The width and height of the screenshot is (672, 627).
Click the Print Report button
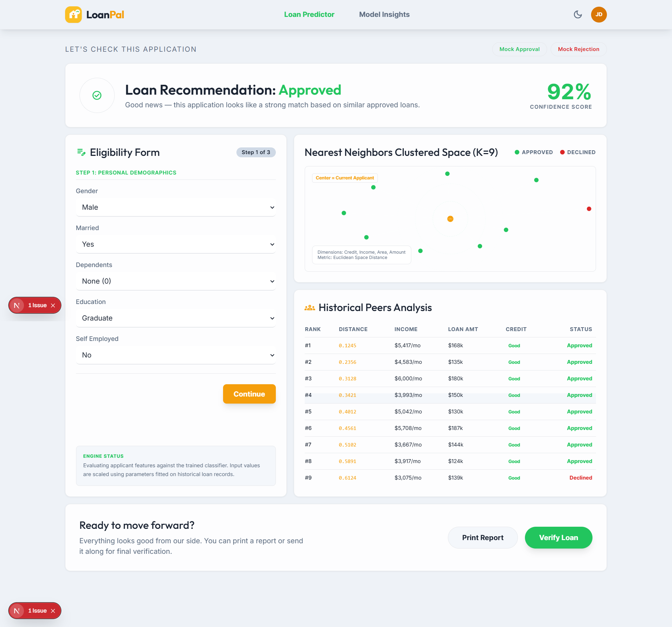coord(483,538)
